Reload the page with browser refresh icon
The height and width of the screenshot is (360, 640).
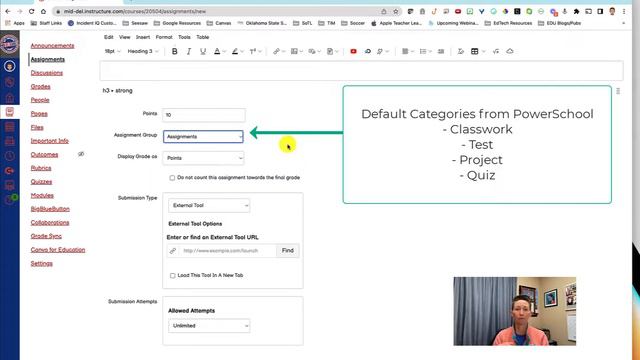click(x=31, y=11)
